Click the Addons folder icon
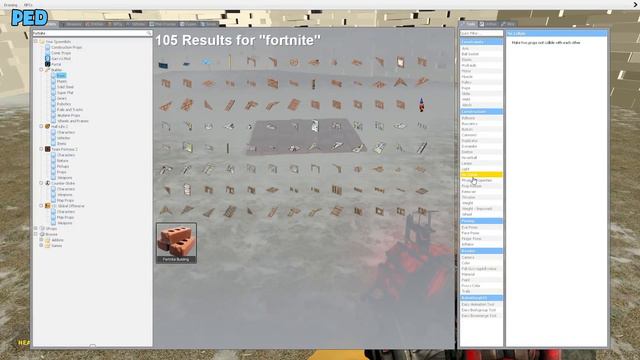This screenshot has height=360, width=640. tap(47, 240)
